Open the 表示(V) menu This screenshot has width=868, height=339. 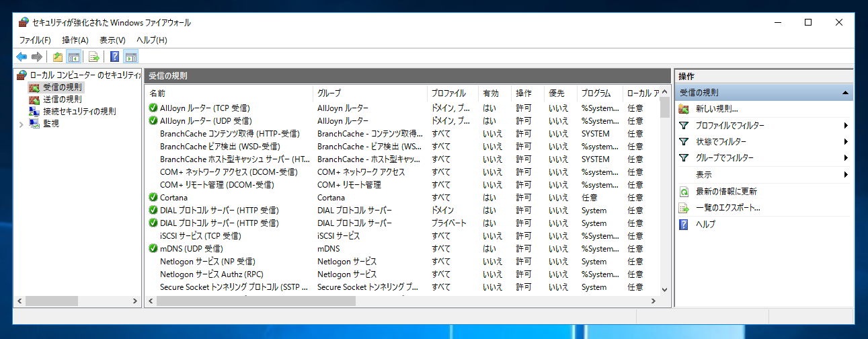click(112, 40)
